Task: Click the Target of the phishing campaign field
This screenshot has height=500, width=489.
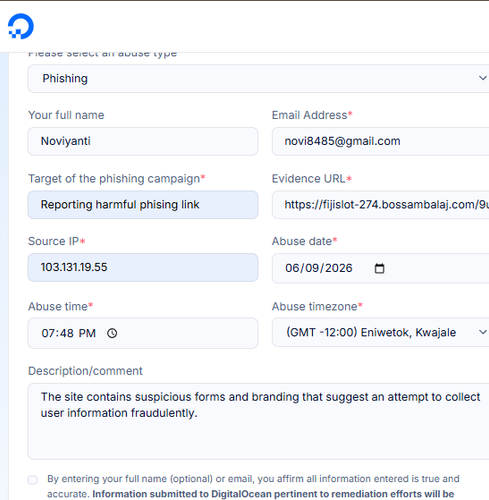Action: (143, 205)
